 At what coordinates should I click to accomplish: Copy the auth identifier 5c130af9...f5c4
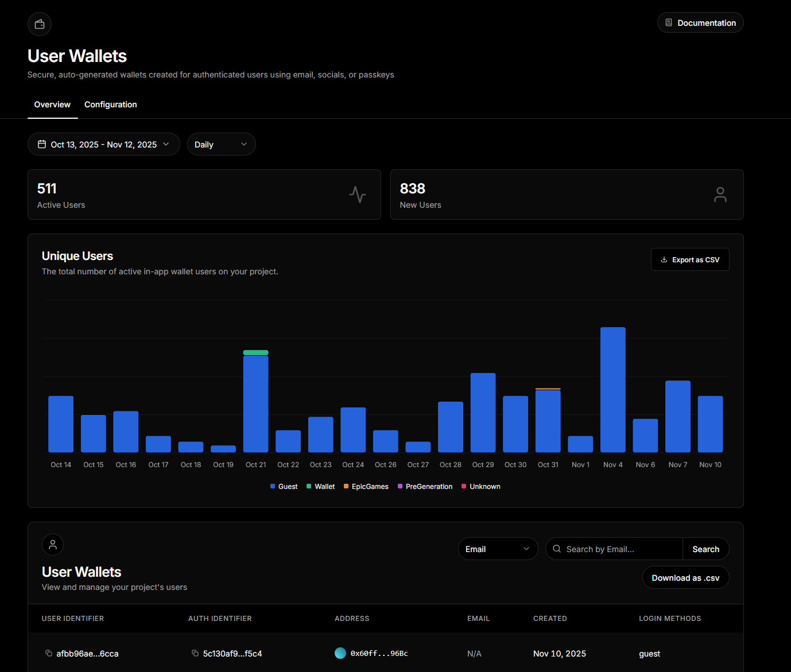click(195, 653)
